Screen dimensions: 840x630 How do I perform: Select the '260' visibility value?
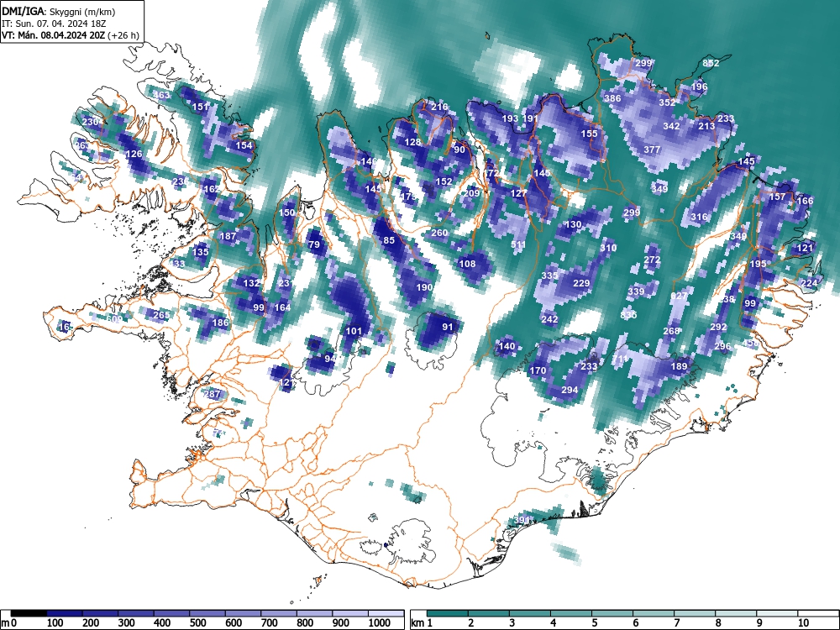[x=439, y=233]
